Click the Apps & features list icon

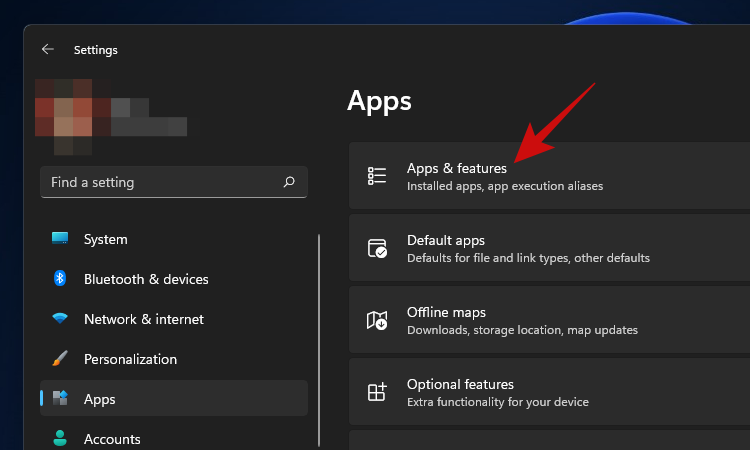(377, 176)
